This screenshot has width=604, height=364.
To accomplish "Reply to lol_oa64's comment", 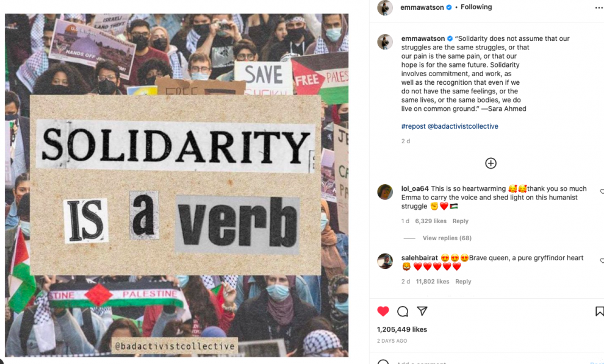I will click(460, 221).
